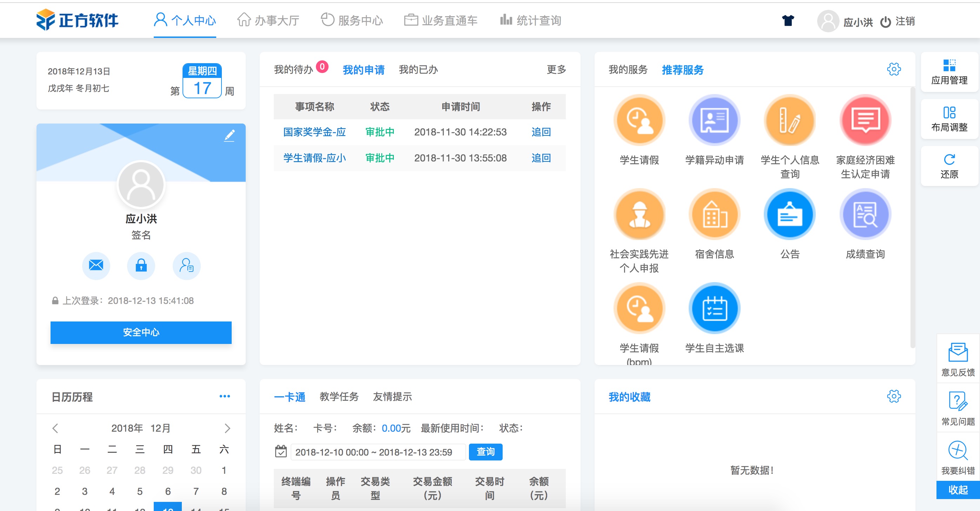Switch to the 我的申请 tab
The width and height of the screenshot is (980, 511).
pyautogui.click(x=364, y=69)
